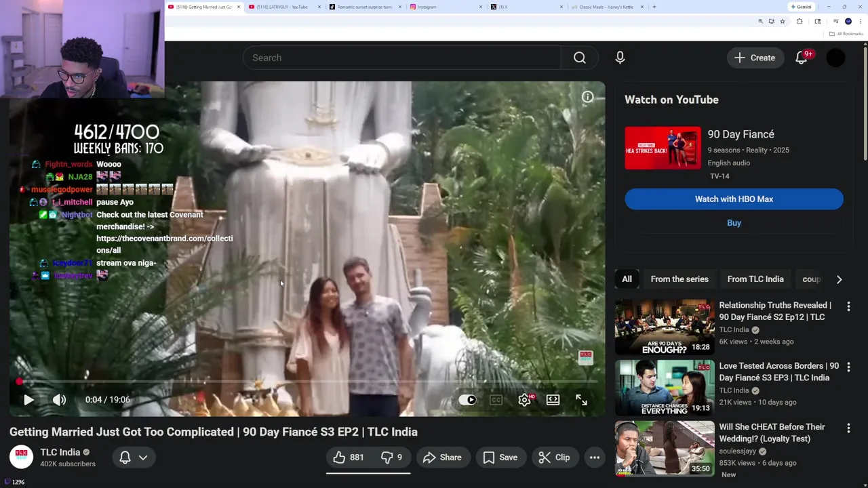The width and height of the screenshot is (868, 488).
Task: Click the YouTube search magnifier button
Action: (x=579, y=58)
